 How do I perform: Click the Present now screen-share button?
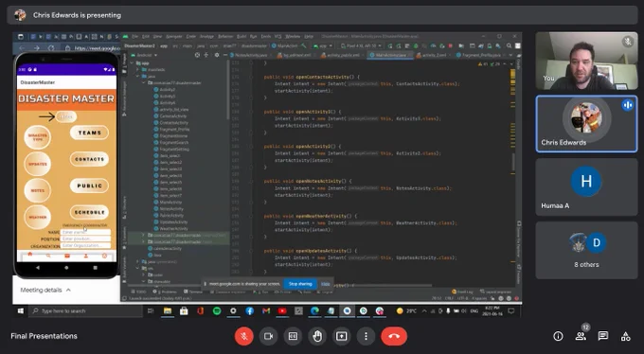tap(341, 336)
